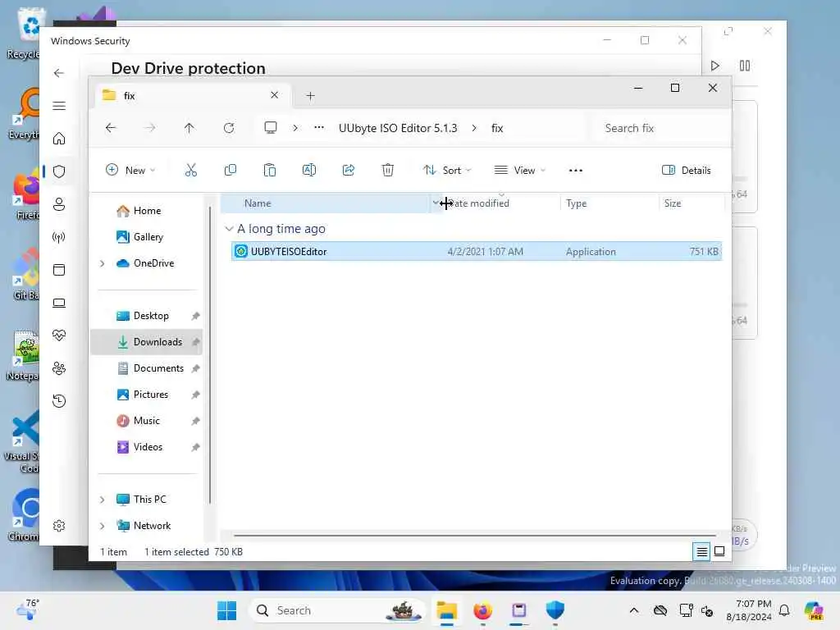The image size is (840, 630).
Task: Click the taskbar Search box
Action: [336, 610]
